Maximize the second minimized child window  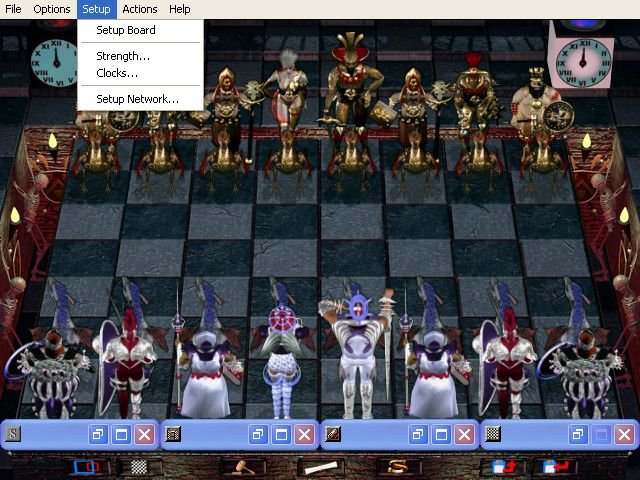[x=281, y=434]
